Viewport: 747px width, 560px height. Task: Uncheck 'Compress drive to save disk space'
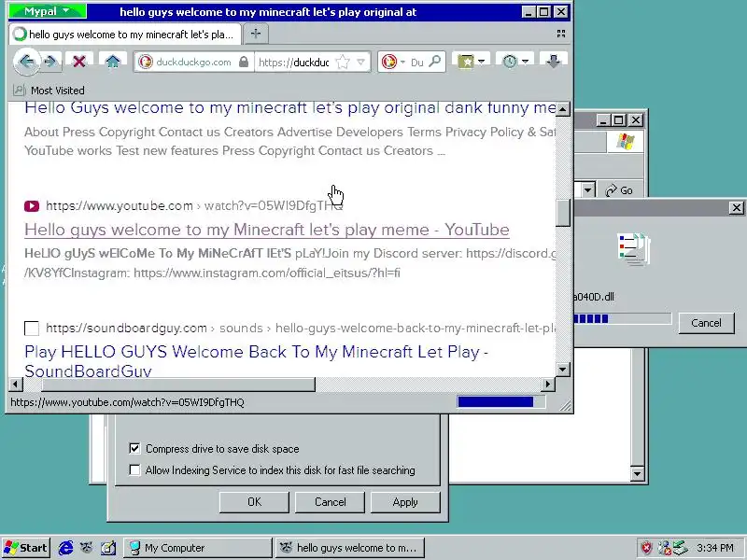134,449
